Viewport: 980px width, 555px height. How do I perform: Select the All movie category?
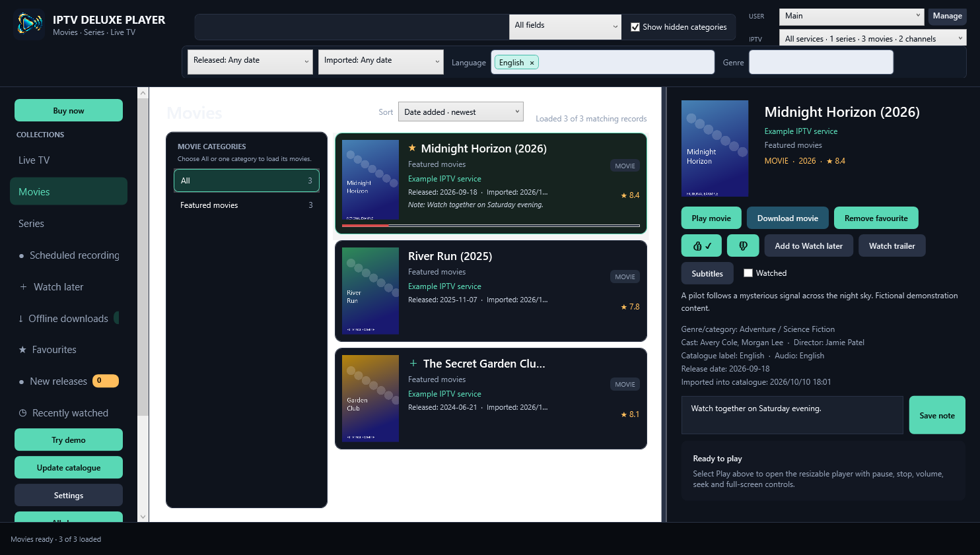[x=246, y=180]
